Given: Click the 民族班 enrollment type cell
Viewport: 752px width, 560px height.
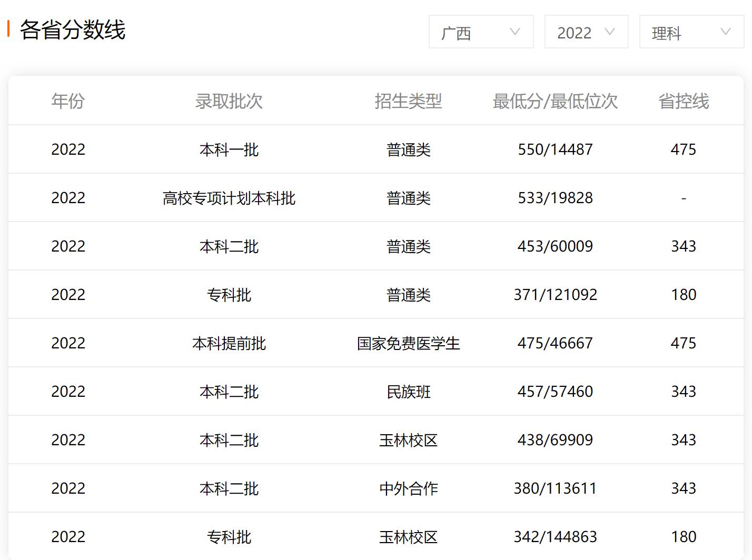Looking at the screenshot, I should pos(408,392).
